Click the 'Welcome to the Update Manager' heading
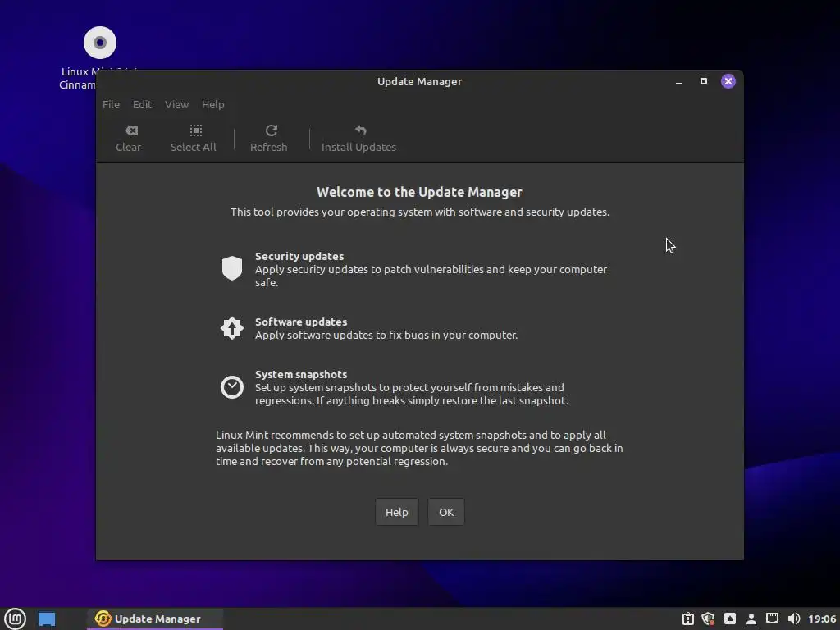Viewport: 840px width, 630px height. (419, 192)
